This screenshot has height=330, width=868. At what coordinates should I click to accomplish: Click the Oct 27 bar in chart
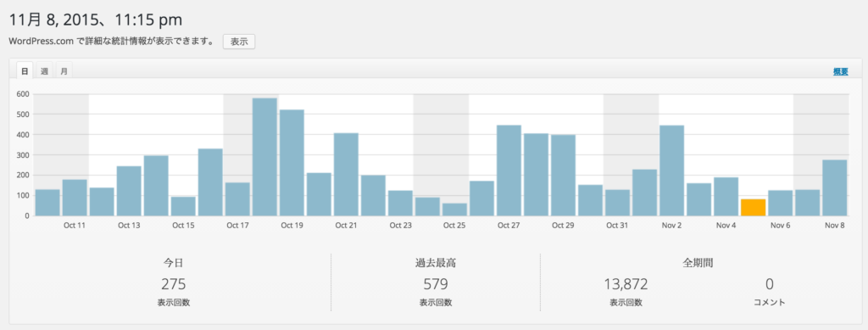click(509, 171)
